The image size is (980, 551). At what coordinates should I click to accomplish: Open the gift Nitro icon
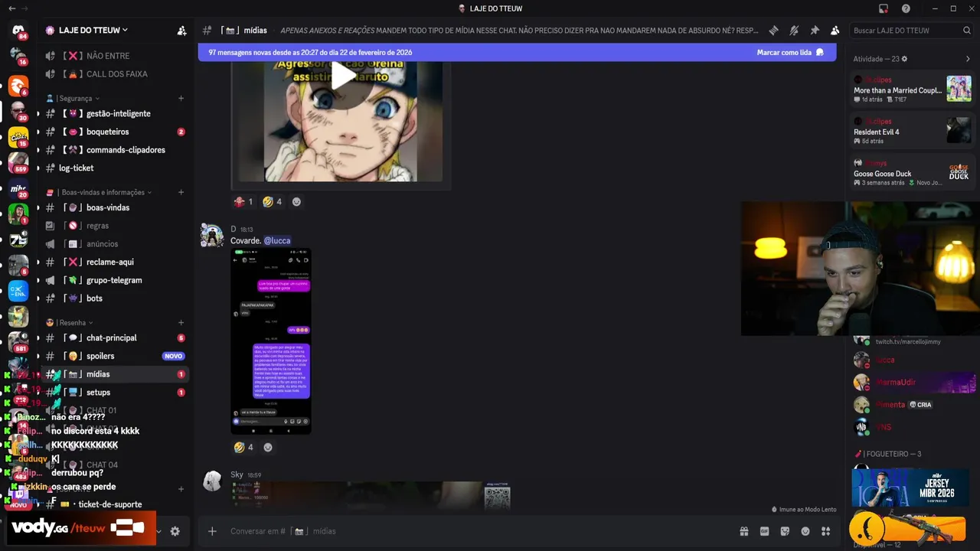tap(743, 531)
